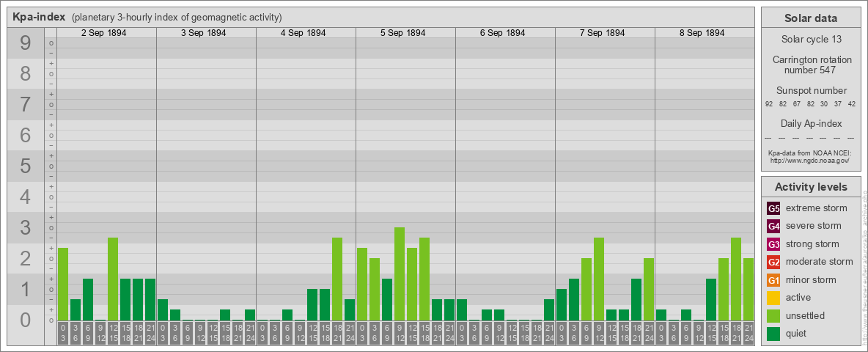Click the 6 Sep 1894 date header
Screen dimensions: 868x352
[x=502, y=33]
